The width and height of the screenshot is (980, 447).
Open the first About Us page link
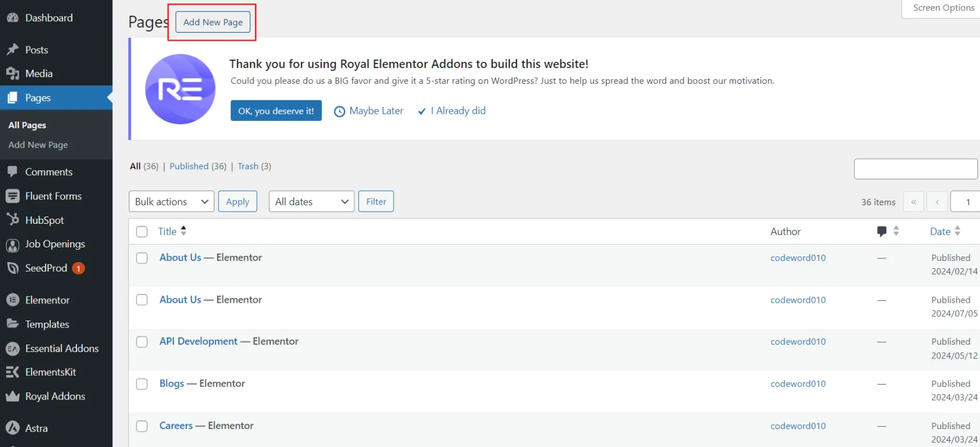(x=180, y=257)
